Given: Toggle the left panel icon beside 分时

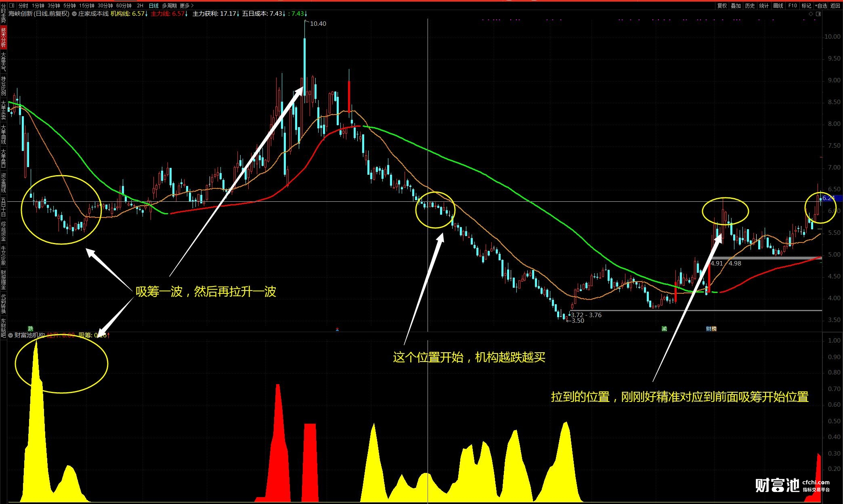Looking at the screenshot, I should pyautogui.click(x=11, y=6).
